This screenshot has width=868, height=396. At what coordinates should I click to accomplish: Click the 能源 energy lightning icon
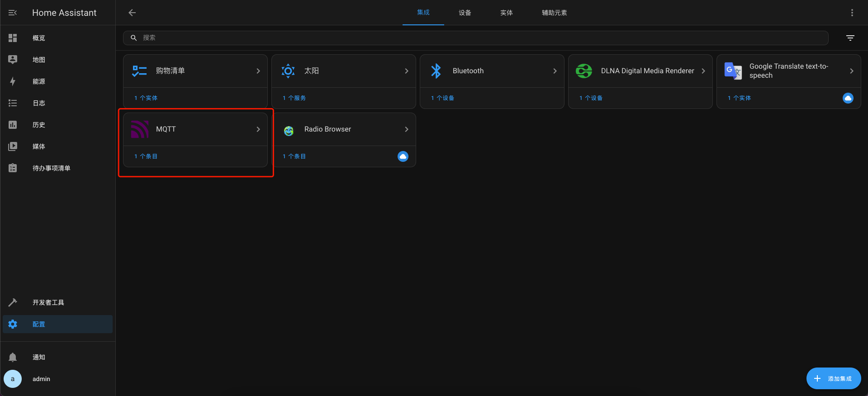[13, 81]
